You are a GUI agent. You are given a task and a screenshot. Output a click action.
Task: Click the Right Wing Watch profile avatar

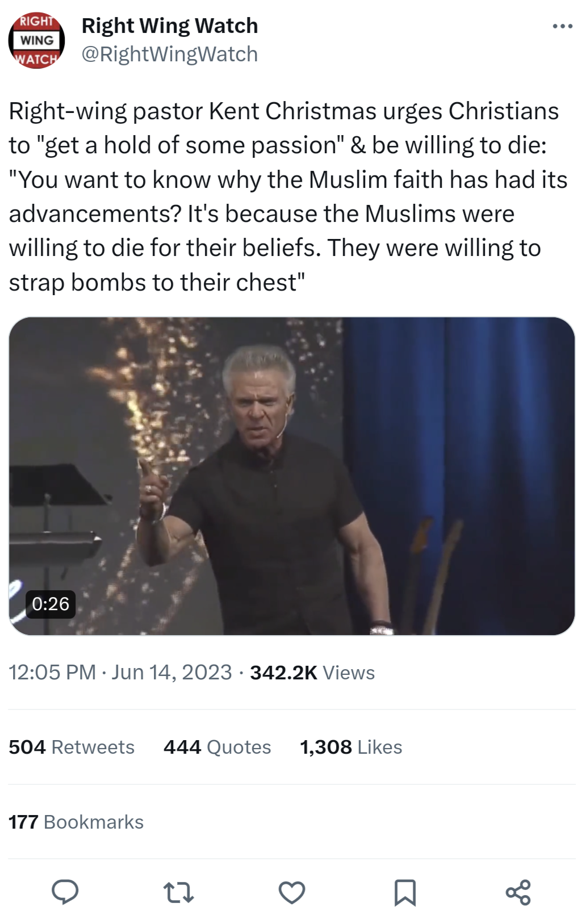(x=36, y=40)
